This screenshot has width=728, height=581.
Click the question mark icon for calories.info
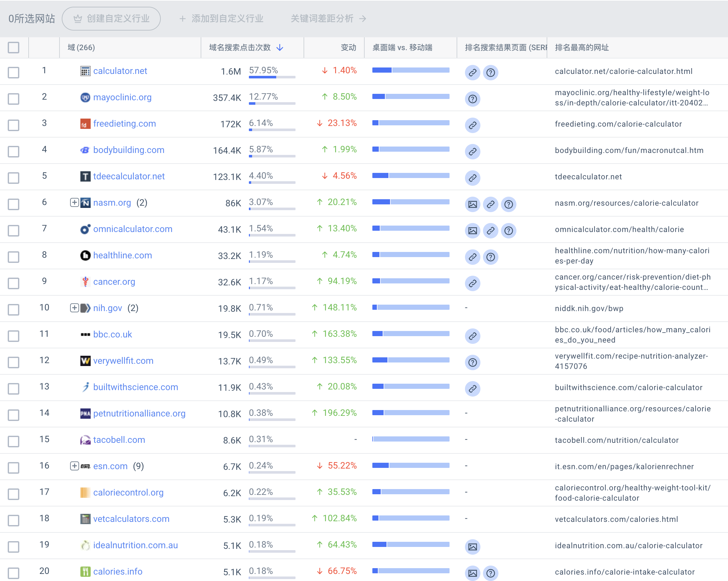click(x=490, y=573)
